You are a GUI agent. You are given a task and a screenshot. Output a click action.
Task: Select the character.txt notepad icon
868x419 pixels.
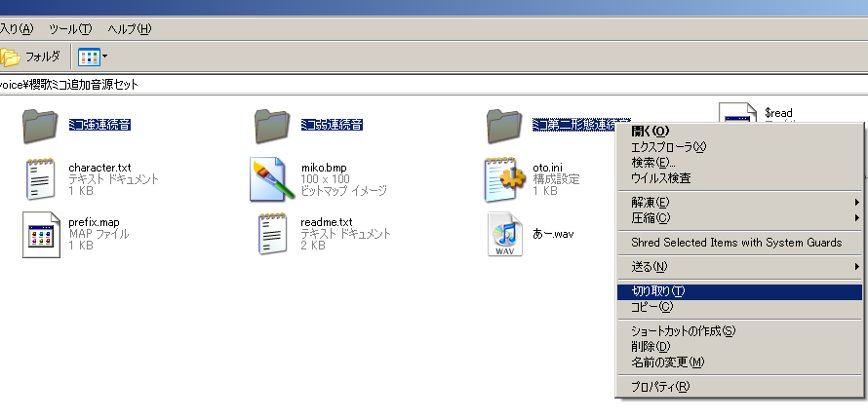point(40,179)
